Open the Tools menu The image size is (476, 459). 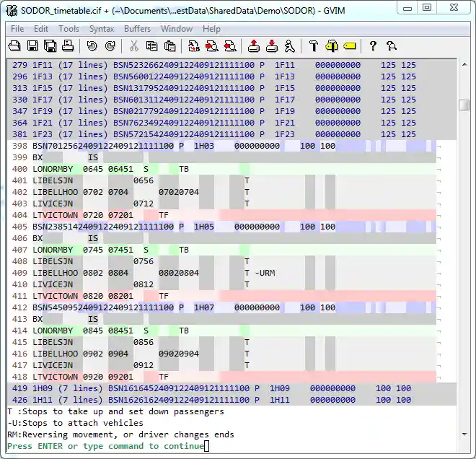[69, 29]
